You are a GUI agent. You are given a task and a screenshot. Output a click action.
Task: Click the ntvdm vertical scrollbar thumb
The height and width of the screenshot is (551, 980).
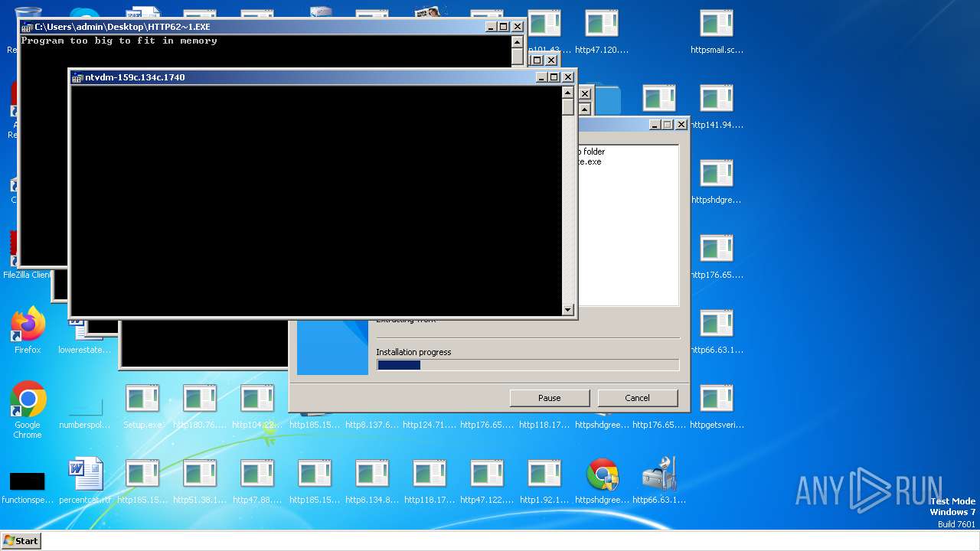click(x=567, y=106)
